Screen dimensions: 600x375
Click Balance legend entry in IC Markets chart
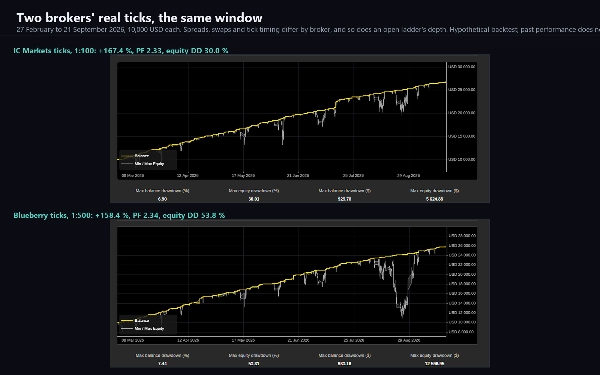(142, 156)
